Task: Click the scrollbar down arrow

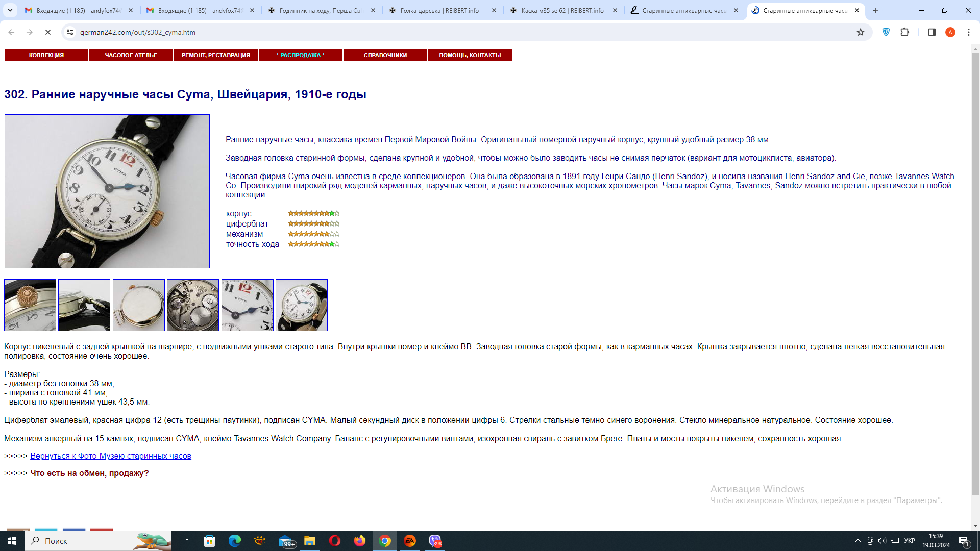Action: pyautogui.click(x=975, y=526)
